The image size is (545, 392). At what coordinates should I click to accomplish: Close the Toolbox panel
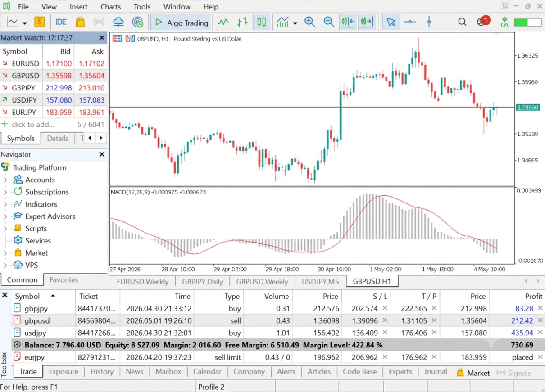click(5, 295)
